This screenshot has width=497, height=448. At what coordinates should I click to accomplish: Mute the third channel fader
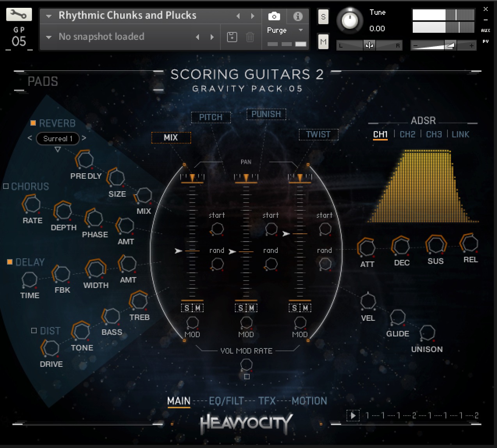[x=305, y=308]
